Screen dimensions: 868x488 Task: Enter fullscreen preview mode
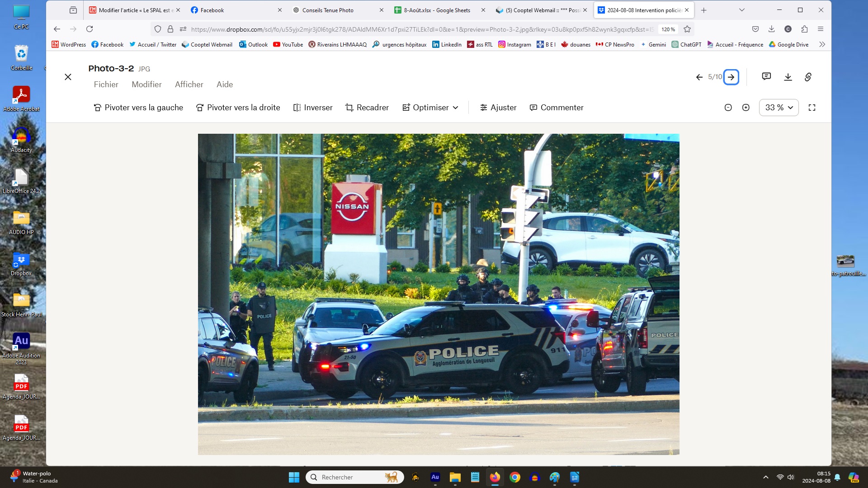point(812,108)
